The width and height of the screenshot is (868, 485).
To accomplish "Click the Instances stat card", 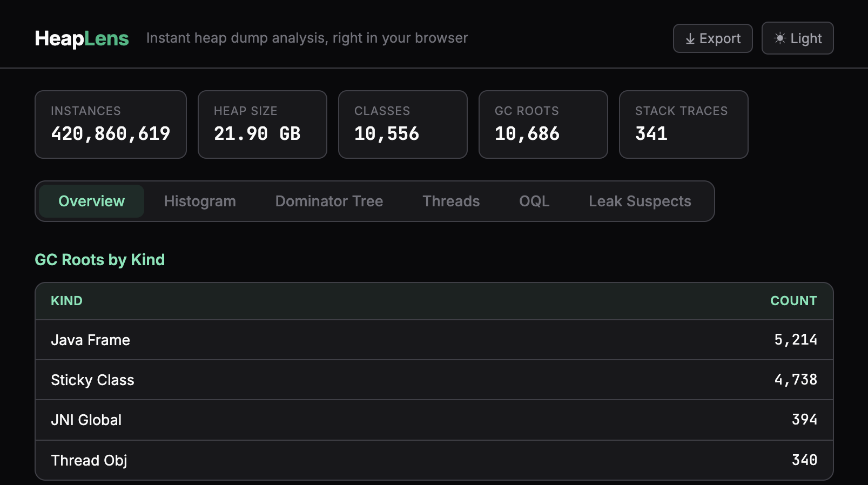I will [111, 124].
